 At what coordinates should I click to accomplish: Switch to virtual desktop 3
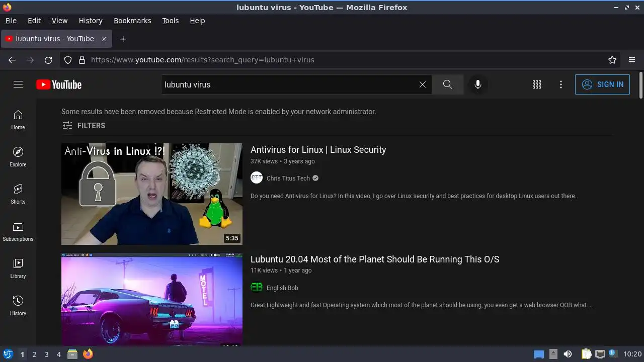(46, 354)
